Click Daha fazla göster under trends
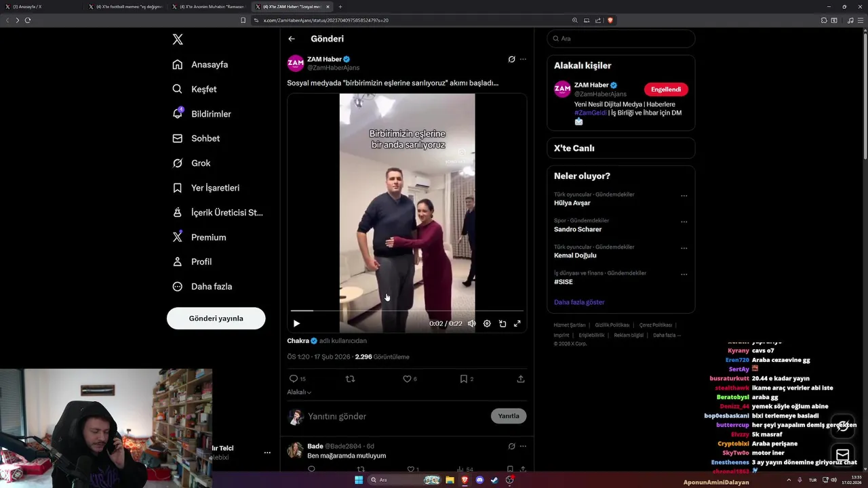The width and height of the screenshot is (868, 488). [x=579, y=302]
